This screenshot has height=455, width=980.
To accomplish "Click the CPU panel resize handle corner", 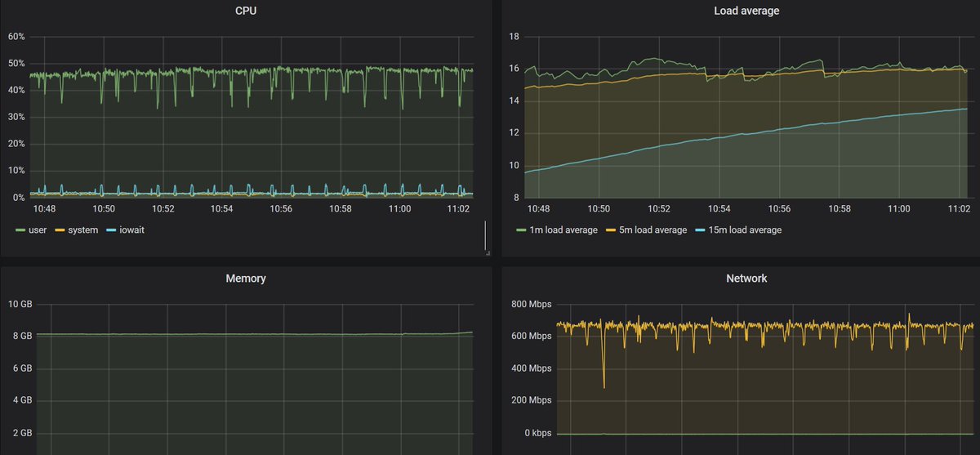I will tap(488, 254).
